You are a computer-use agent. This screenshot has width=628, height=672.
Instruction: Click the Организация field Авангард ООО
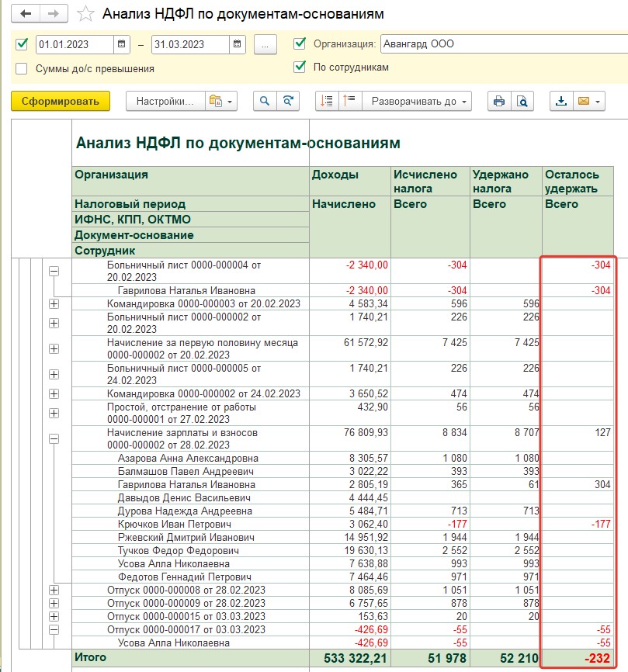point(504,43)
